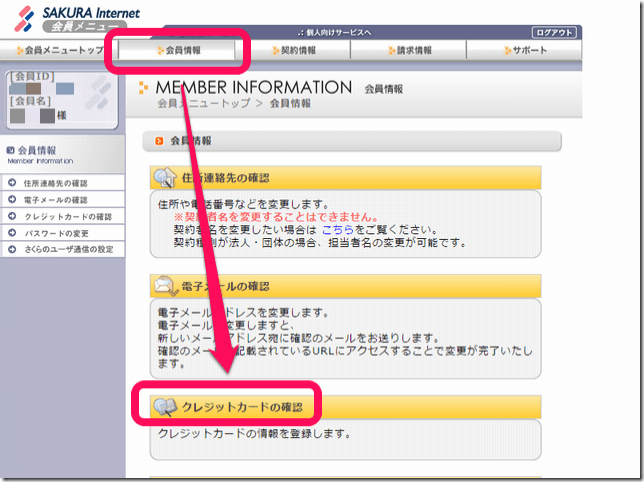Click the envelope icon beside 電子メールの確認 heading
The height and width of the screenshot is (482, 644).
(164, 287)
